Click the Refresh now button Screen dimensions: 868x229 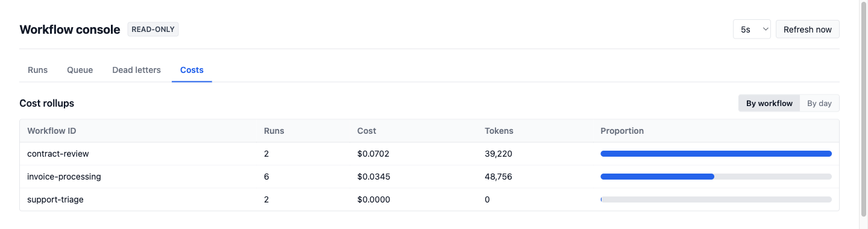pos(807,30)
